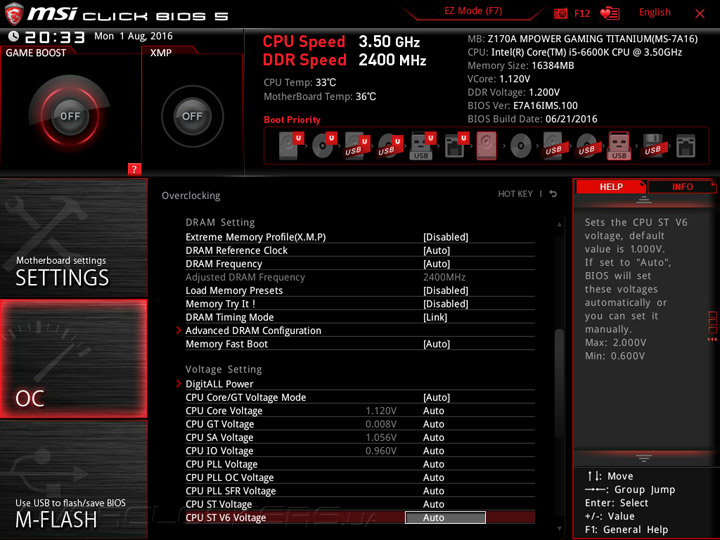Click the Boot Priority label

(x=292, y=120)
